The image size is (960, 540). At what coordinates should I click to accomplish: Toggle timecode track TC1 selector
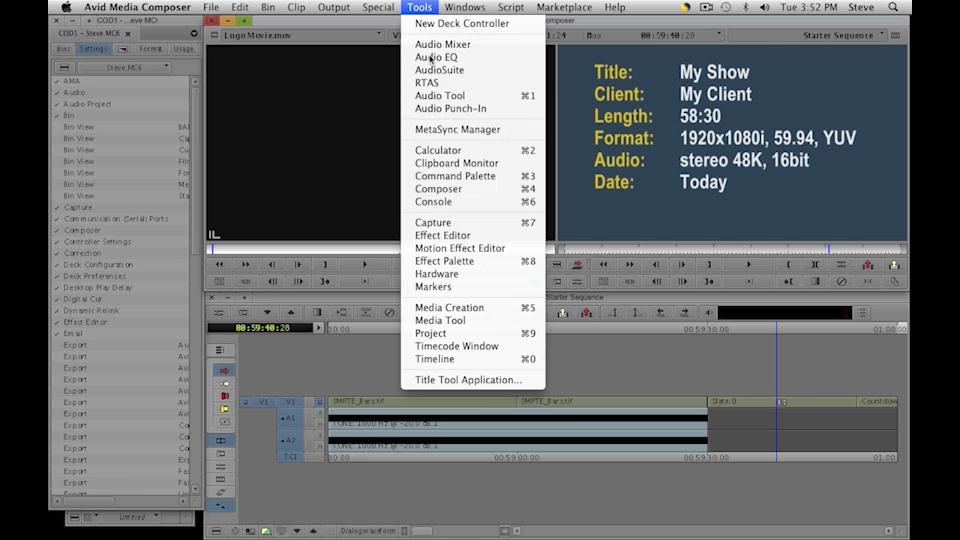point(290,457)
